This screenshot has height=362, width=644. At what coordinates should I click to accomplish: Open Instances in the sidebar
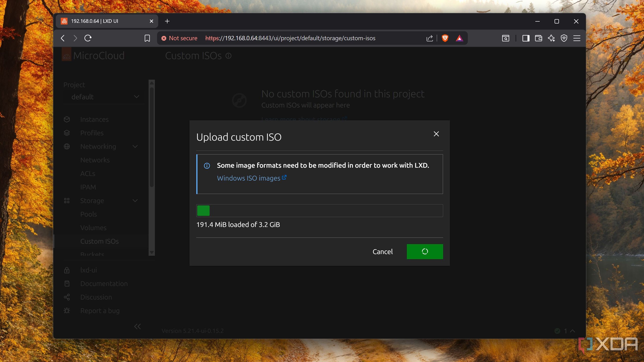[94, 119]
